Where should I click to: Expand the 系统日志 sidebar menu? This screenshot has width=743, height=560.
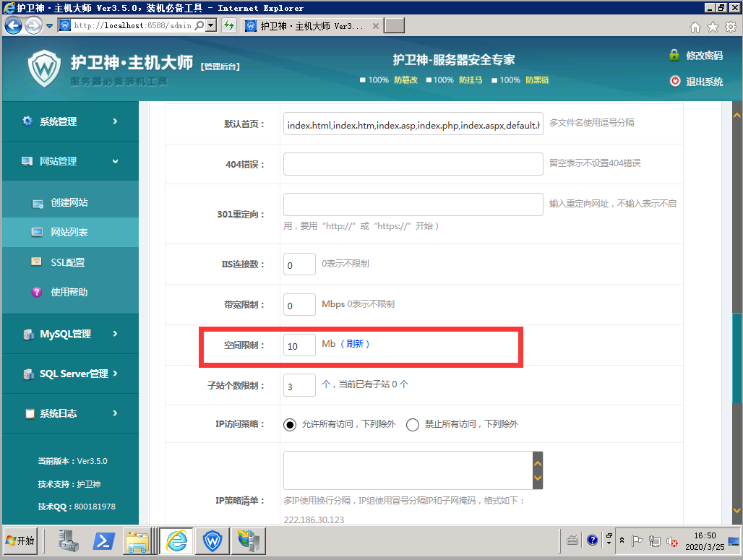[x=70, y=413]
